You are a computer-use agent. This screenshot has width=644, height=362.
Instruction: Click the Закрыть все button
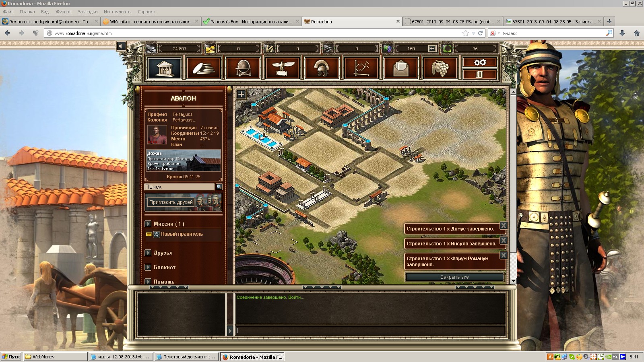pos(454,277)
